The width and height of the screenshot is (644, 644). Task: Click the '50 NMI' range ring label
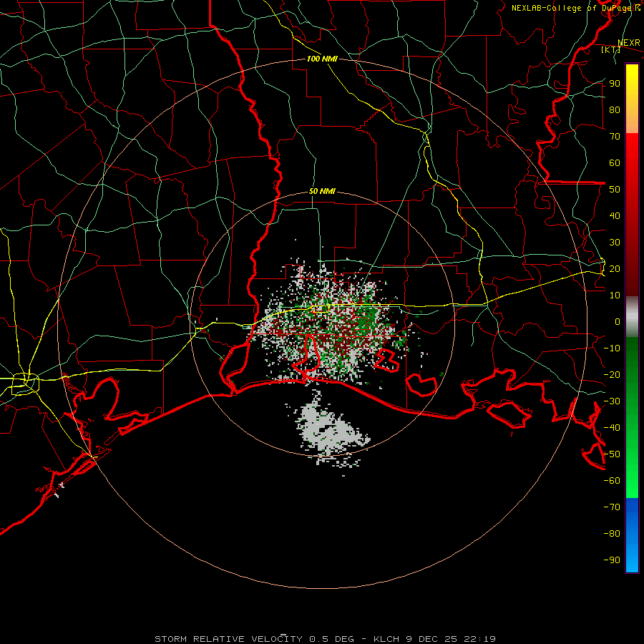(322, 191)
